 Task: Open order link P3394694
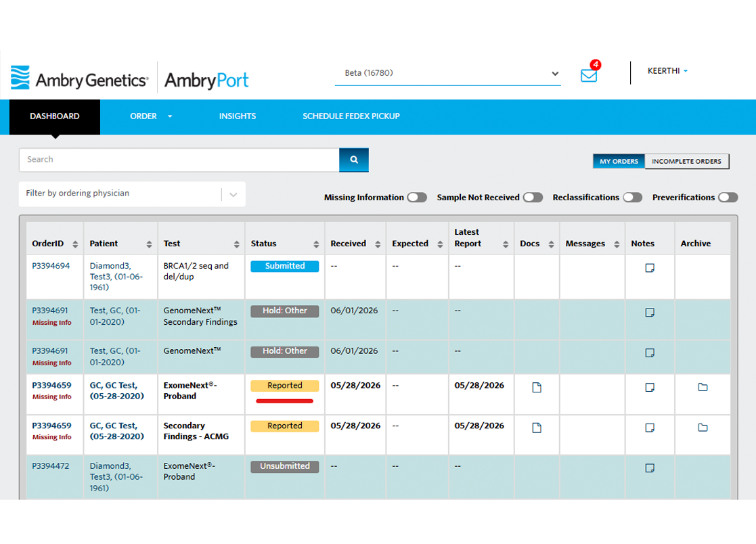51,266
